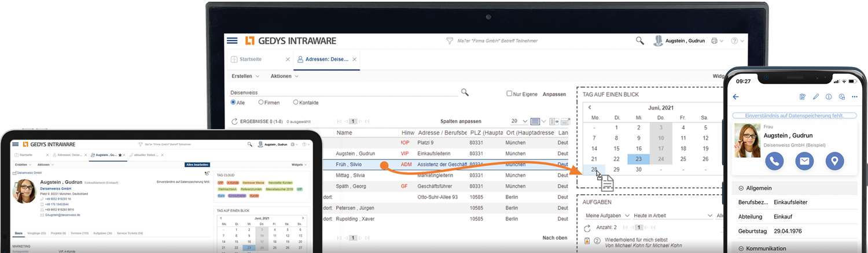This screenshot has width=868, height=253.
Task: Click the Spalten anpassen link
Action: [461, 121]
